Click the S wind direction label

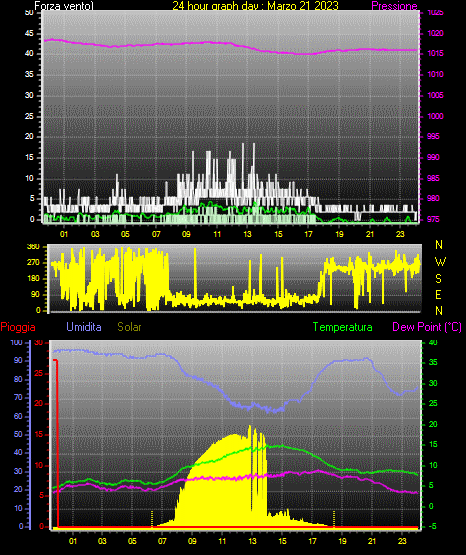point(438,279)
